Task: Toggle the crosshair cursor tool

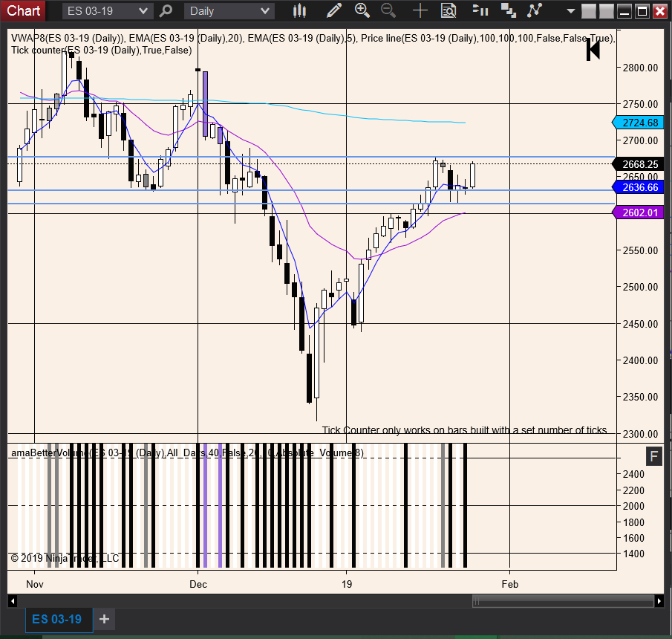Action: coord(420,10)
